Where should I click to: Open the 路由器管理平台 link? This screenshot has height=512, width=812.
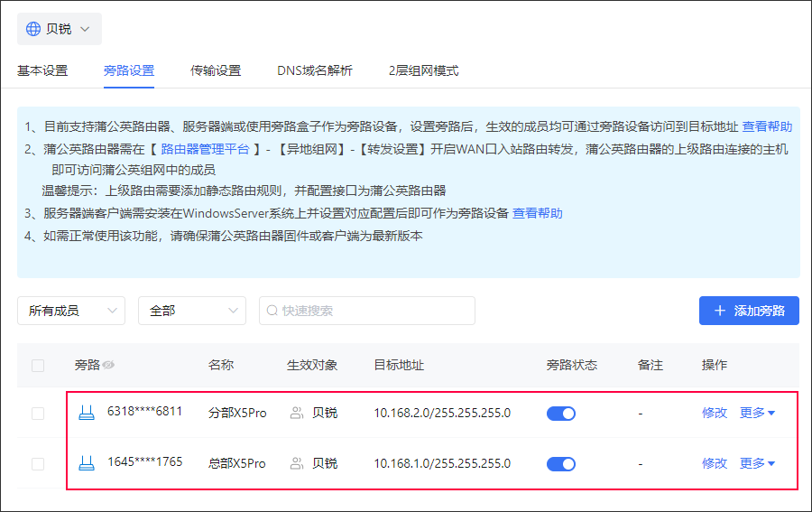(205, 149)
